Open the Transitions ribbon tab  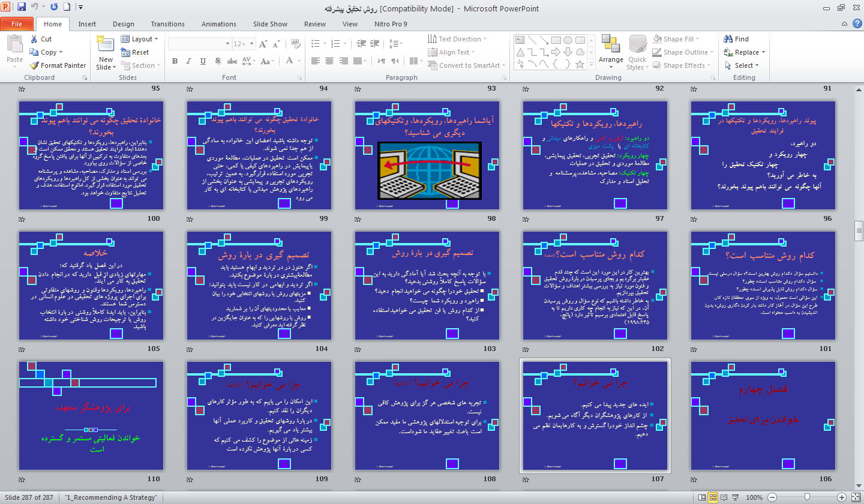point(167,24)
